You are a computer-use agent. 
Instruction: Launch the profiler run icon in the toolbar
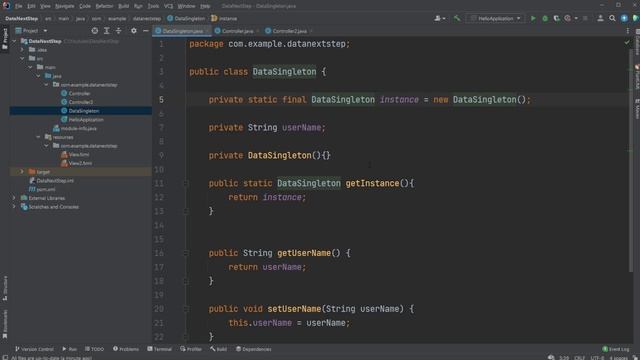[x=568, y=18]
